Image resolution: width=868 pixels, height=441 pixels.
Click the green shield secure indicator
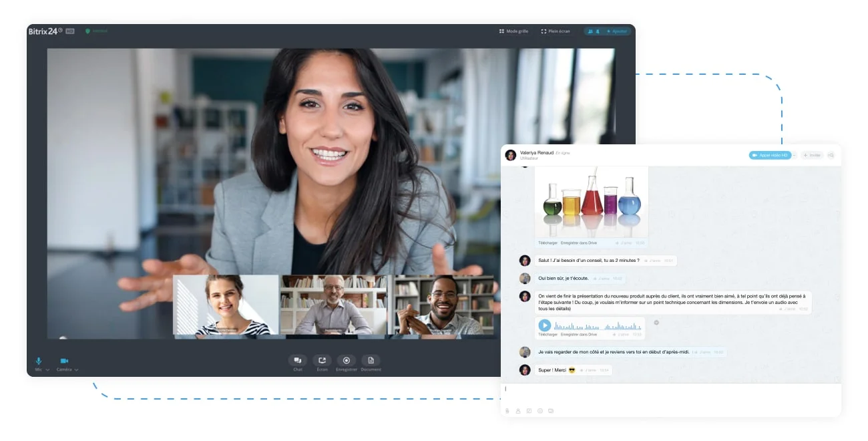tap(87, 31)
